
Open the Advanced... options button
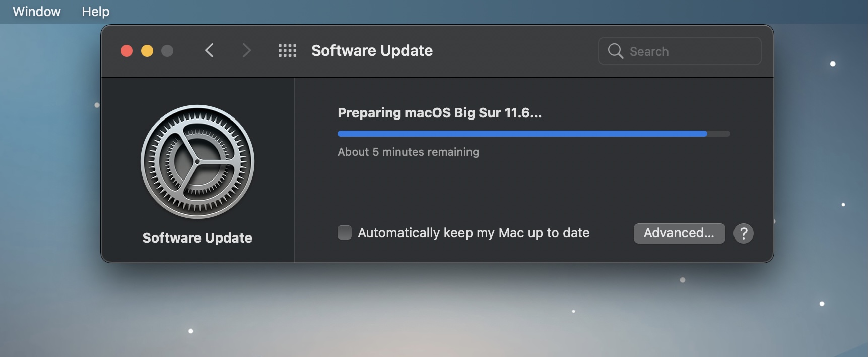(679, 233)
